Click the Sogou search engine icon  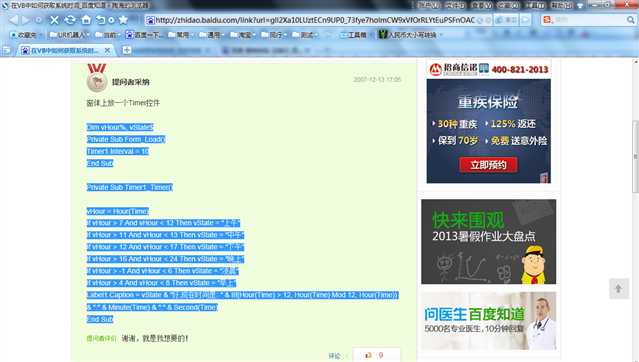pos(547,20)
